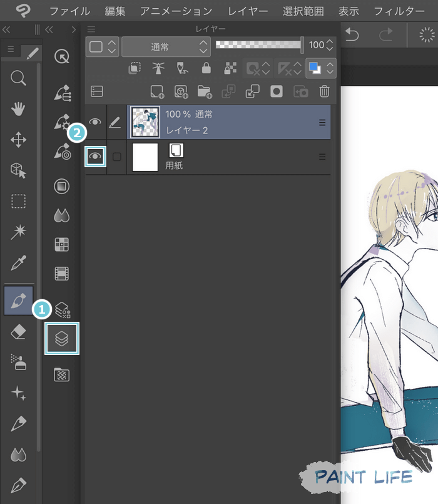Image resolution: width=438 pixels, height=504 pixels.
Task: Click the layer opacity slider bar
Action: tap(259, 44)
